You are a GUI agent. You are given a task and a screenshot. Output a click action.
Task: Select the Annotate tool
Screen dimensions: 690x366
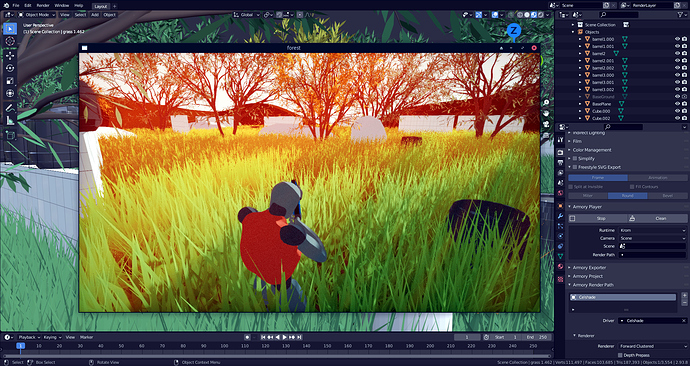(x=10, y=108)
